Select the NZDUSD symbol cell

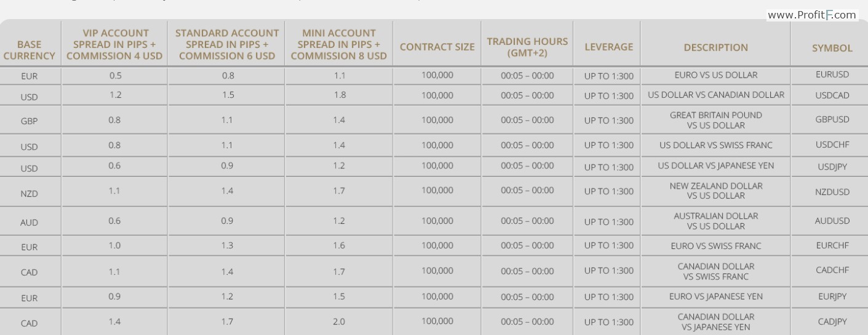[x=832, y=192]
